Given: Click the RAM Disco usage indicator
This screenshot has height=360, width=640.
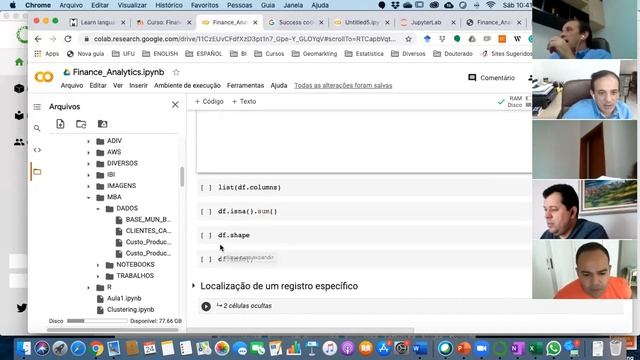Looking at the screenshot, I should 514,102.
